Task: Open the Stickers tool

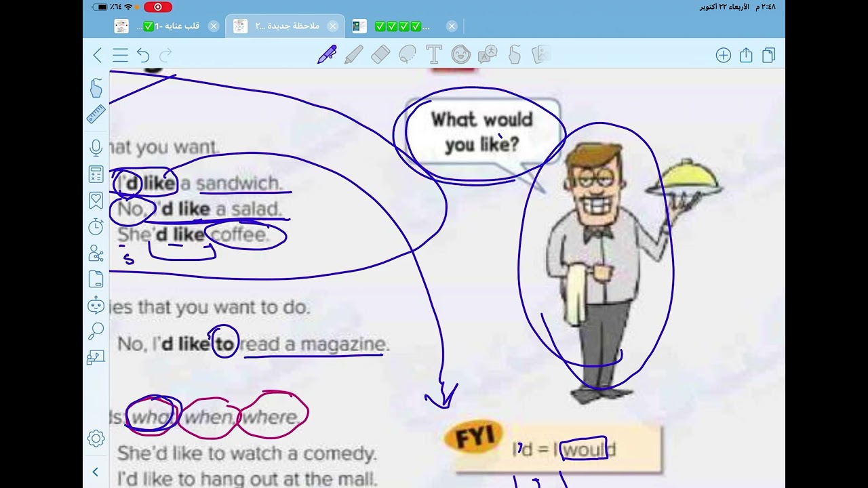Action: tap(461, 55)
